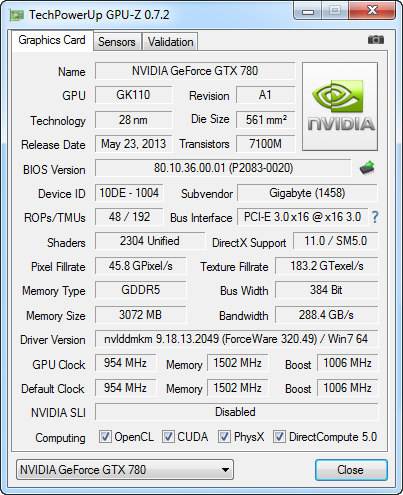Open the Validation tab

coord(170,42)
